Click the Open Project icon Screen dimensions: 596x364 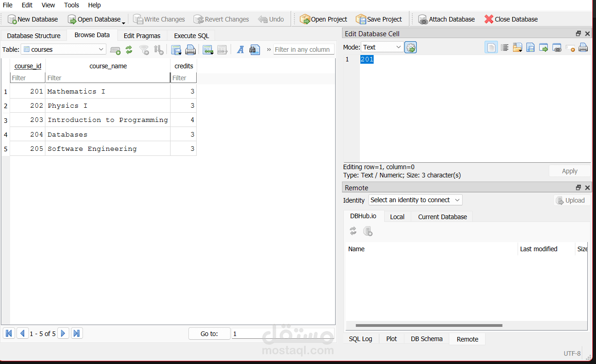(x=305, y=19)
